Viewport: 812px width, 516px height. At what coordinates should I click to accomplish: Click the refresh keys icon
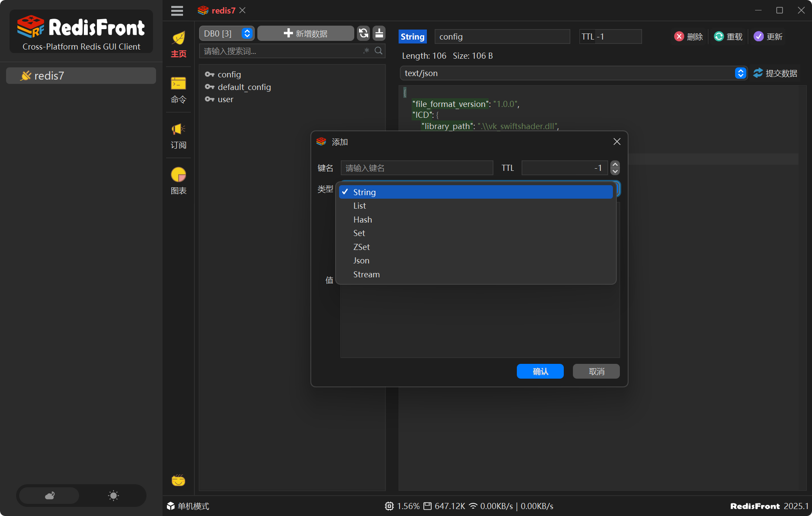coord(364,33)
